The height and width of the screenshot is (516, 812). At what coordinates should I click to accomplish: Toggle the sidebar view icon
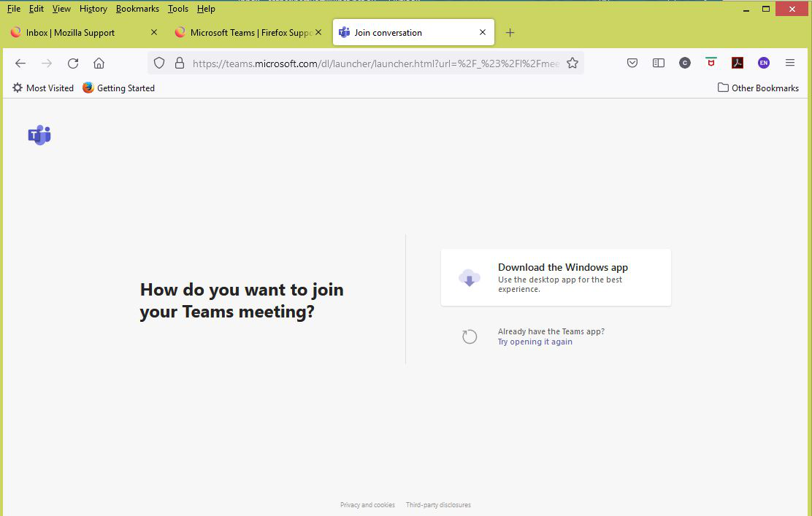tap(658, 63)
